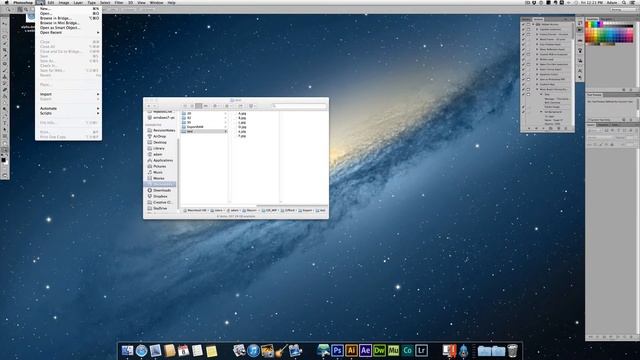
Task: Launch Lightroom from the Dock
Action: 421,350
